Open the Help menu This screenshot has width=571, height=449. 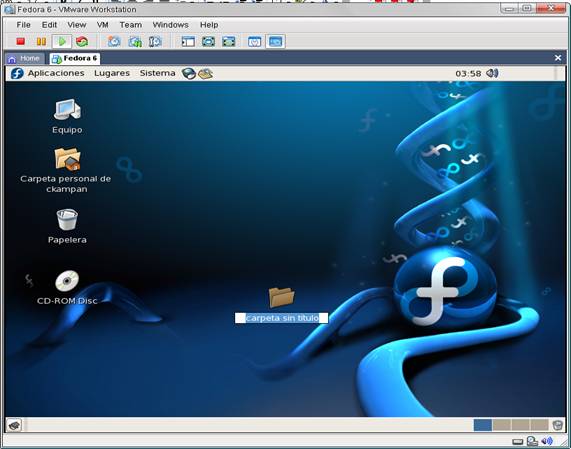(209, 25)
